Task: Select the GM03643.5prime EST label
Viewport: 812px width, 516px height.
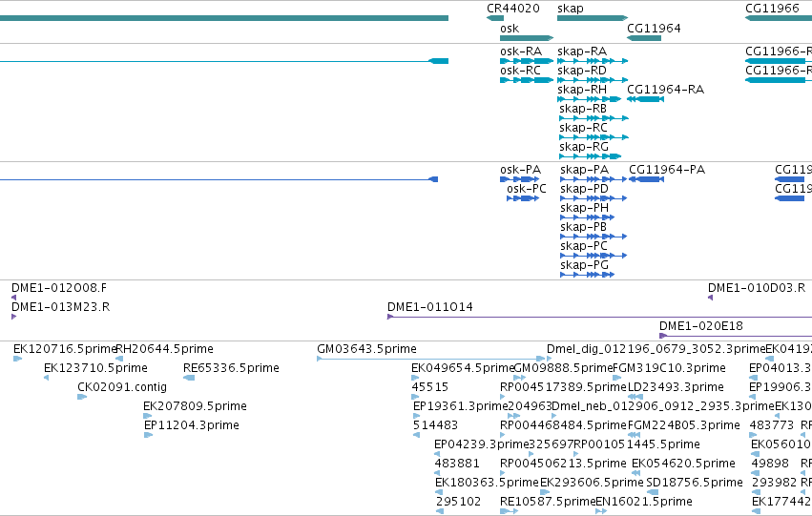Action: 366,349
